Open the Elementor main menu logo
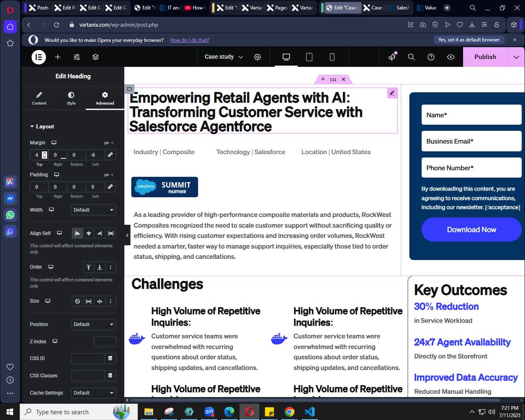Screen dimensions: 525x420 coord(39,57)
